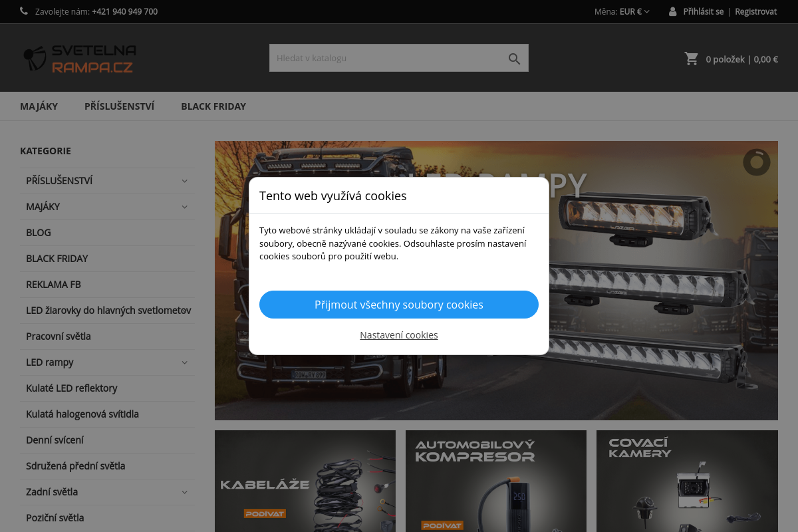Select Pracovní světla category
This screenshot has width=798, height=532.
[x=59, y=336]
